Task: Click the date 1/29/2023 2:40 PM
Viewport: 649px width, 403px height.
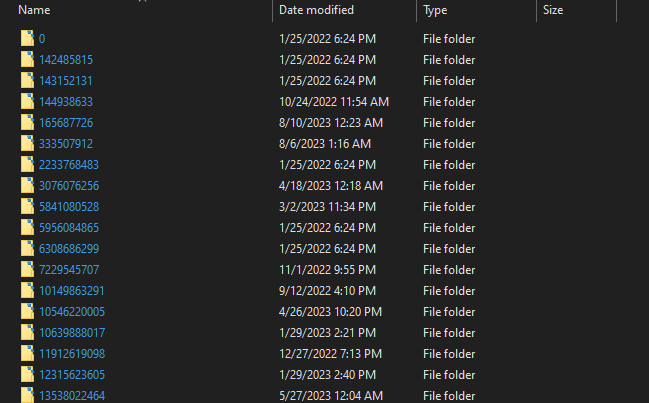Action: tap(327, 375)
